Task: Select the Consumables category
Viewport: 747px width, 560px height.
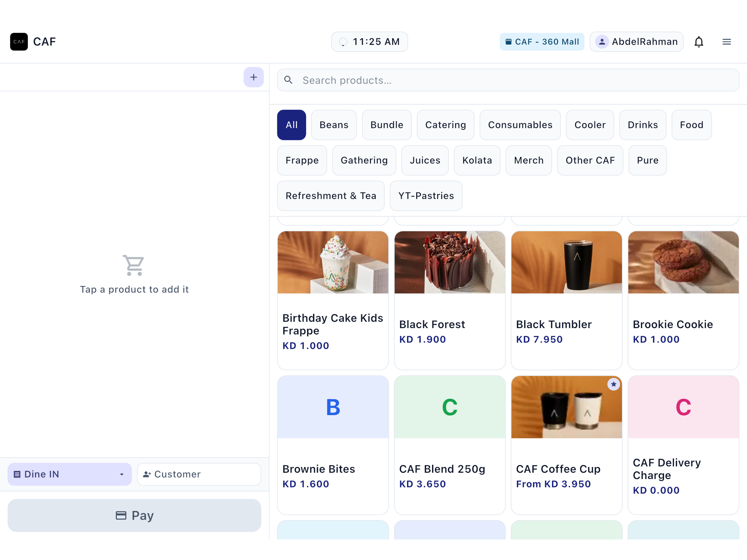Action: tap(520, 125)
